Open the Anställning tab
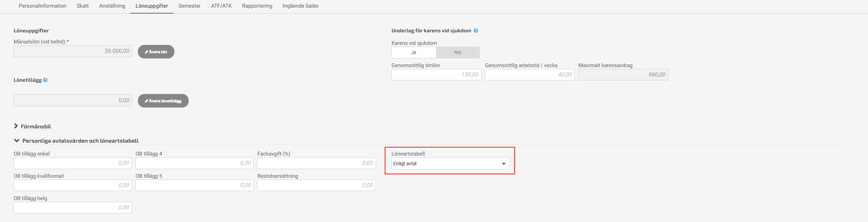The width and height of the screenshot is (868, 222). tap(112, 6)
